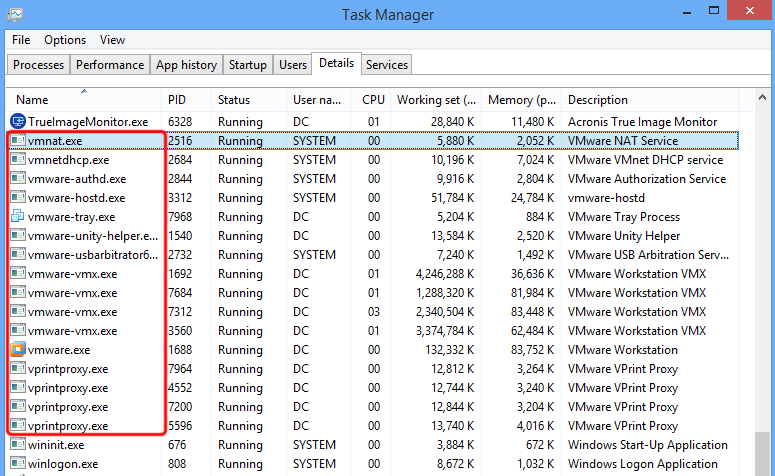Sort by the Name column header
This screenshot has width=775, height=476.
tap(84, 100)
